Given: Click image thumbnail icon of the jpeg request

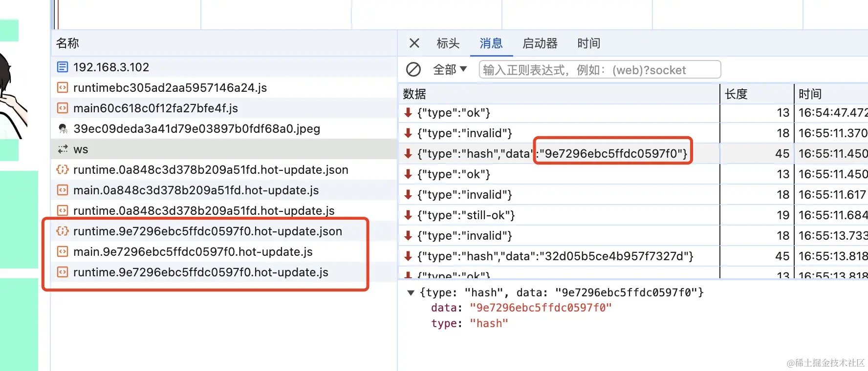Looking at the screenshot, I should tap(63, 128).
